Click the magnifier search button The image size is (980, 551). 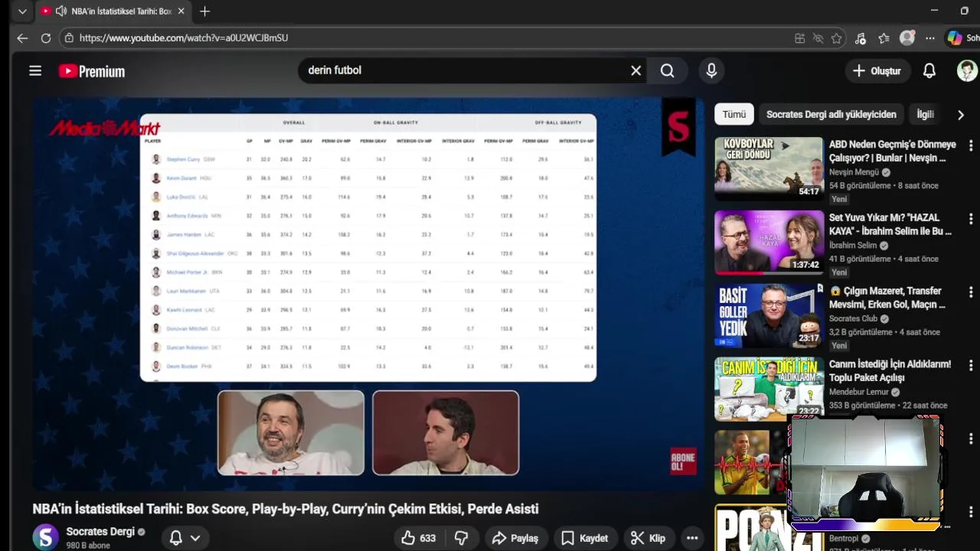point(668,70)
